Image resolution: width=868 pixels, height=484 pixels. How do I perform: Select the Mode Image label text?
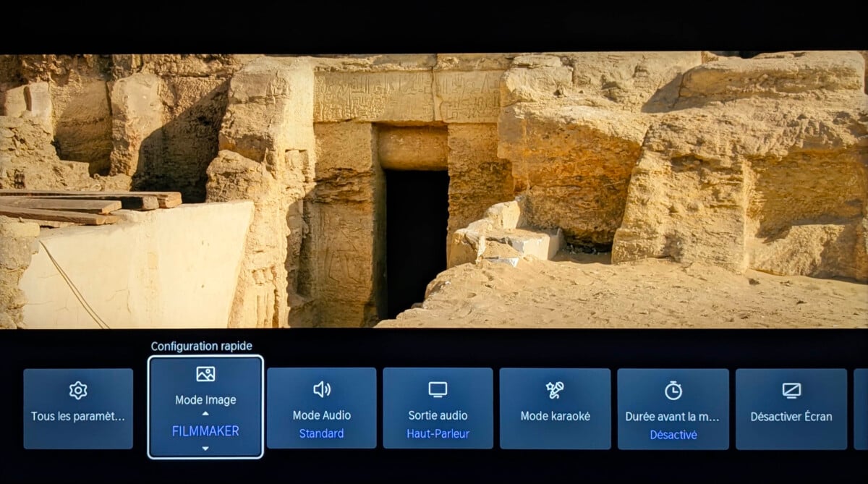205,400
